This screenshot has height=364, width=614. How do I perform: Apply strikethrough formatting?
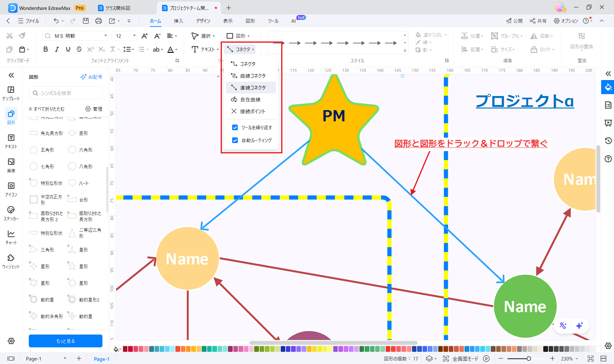point(79,49)
